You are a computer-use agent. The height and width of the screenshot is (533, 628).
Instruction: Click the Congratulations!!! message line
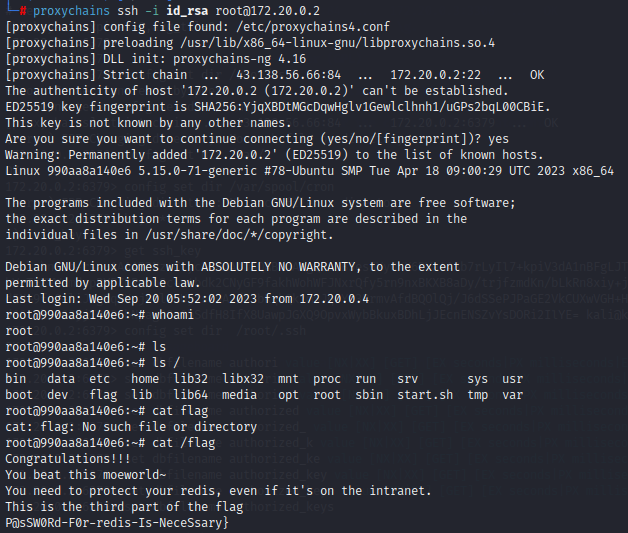point(68,459)
